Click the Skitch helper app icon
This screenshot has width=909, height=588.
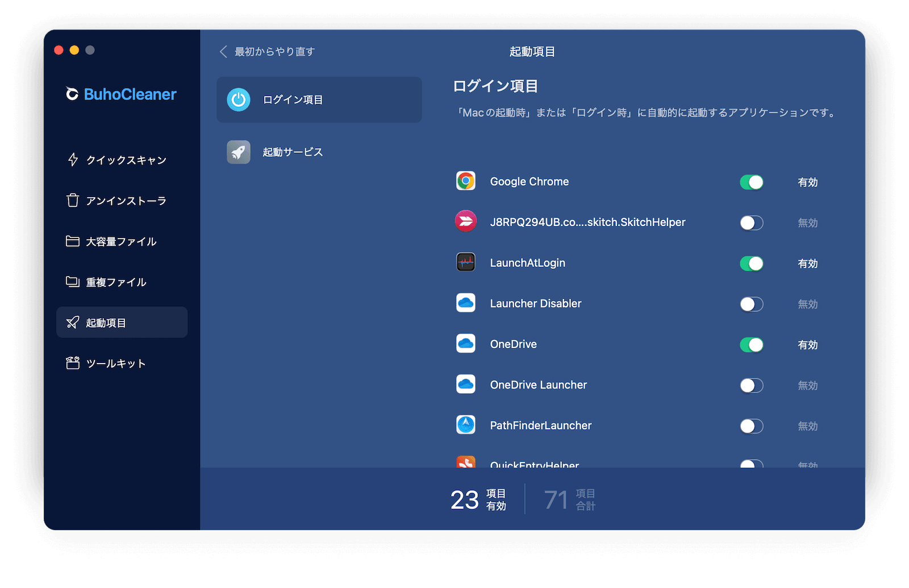466,222
